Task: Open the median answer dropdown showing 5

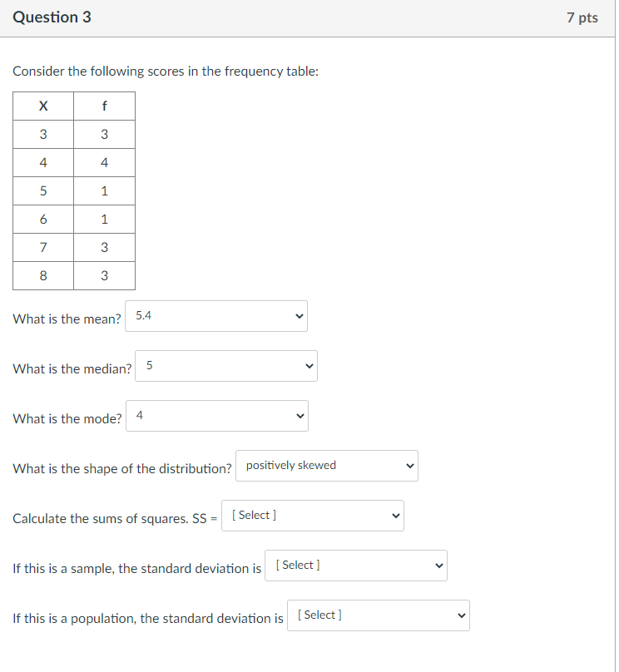Action: coord(226,366)
